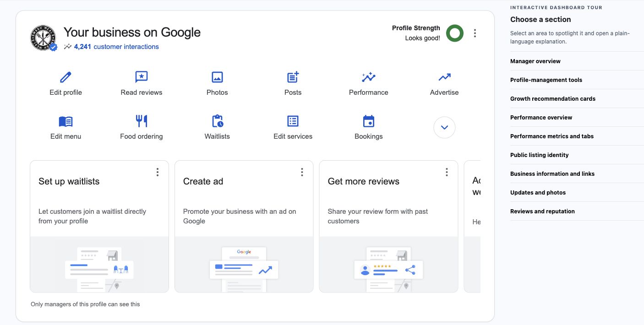Click the waitlists card illustration

(x=99, y=265)
